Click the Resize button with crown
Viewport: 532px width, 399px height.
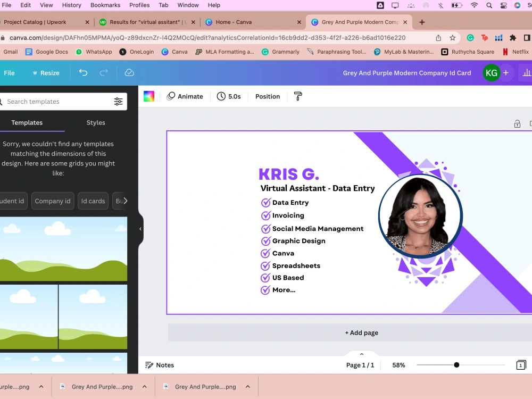coord(46,73)
